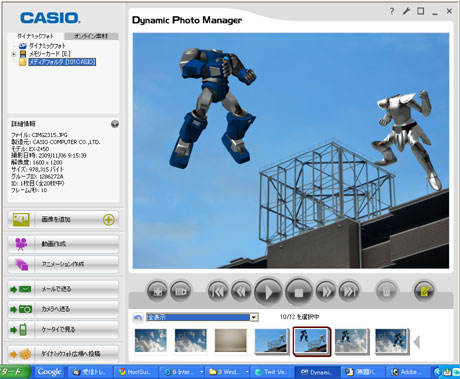Open settings with the wrench icon
This screenshot has height=379, width=460.
(x=406, y=11)
